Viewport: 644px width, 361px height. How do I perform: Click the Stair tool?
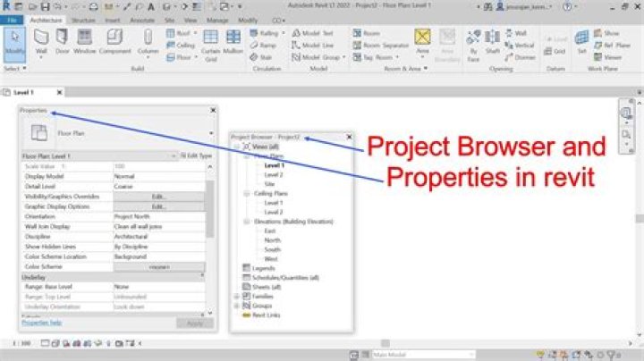click(x=260, y=57)
